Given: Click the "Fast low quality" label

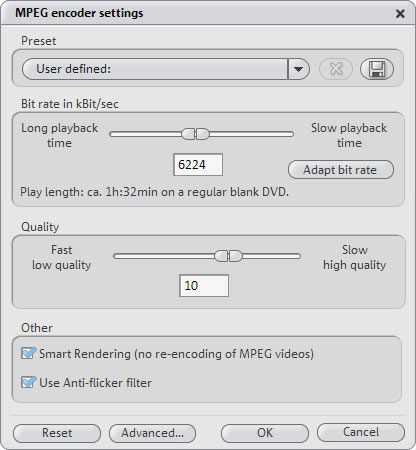Looking at the screenshot, I should [x=61, y=257].
